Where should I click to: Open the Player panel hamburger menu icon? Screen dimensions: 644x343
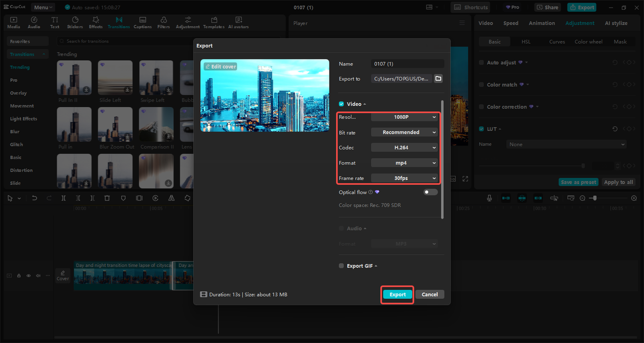[x=462, y=23]
